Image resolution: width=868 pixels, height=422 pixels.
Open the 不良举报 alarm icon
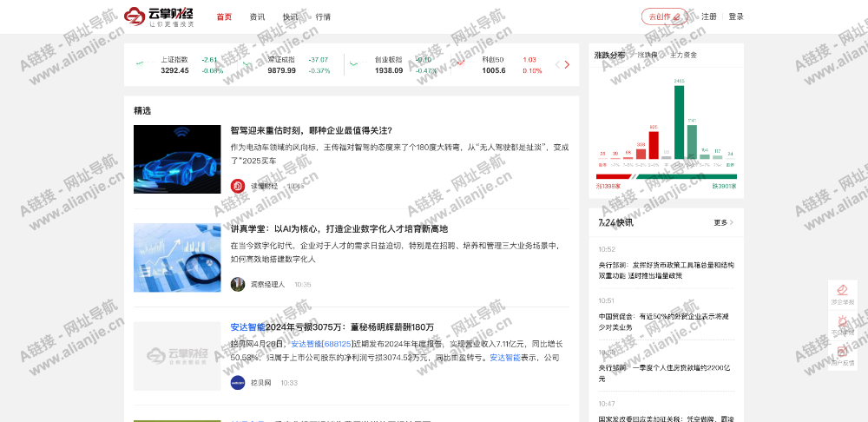tap(843, 325)
